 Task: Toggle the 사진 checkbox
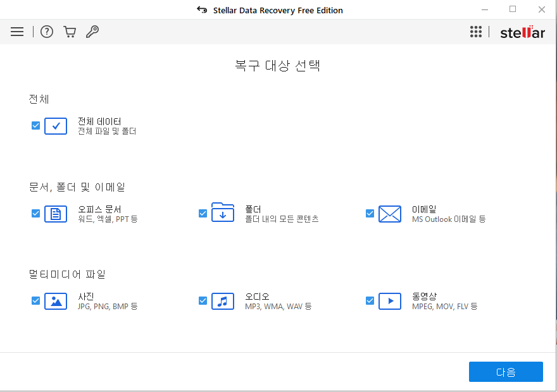(35, 301)
